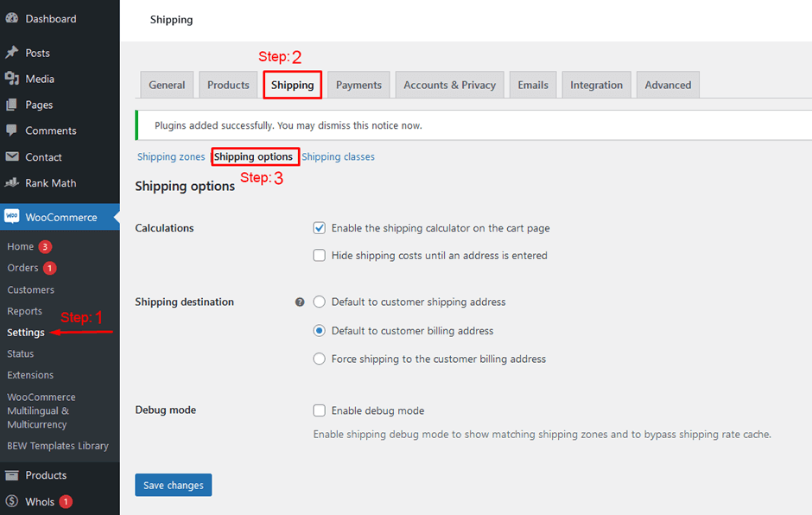
Task: Enable the shipping calculator on cart page
Action: click(319, 227)
